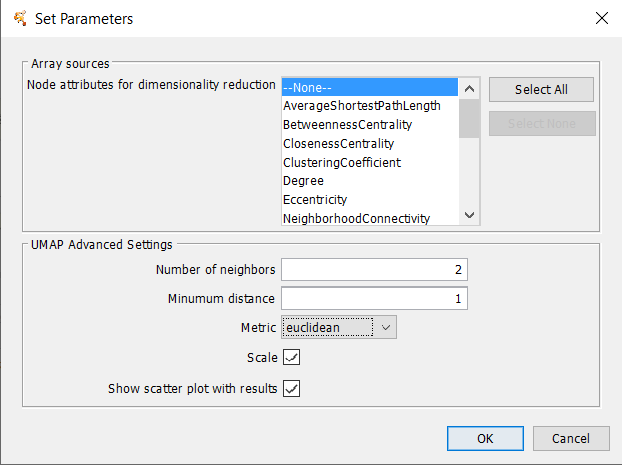Image resolution: width=622 pixels, height=465 pixels.
Task: Pick the Degree attribute
Action: tap(370, 181)
